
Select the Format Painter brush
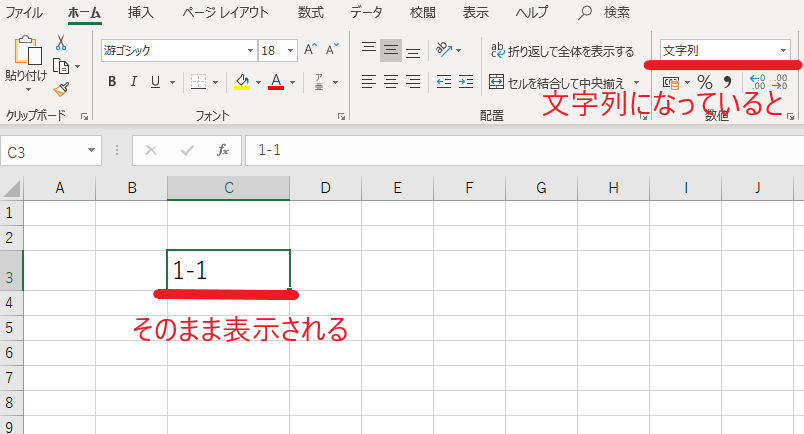tap(61, 89)
